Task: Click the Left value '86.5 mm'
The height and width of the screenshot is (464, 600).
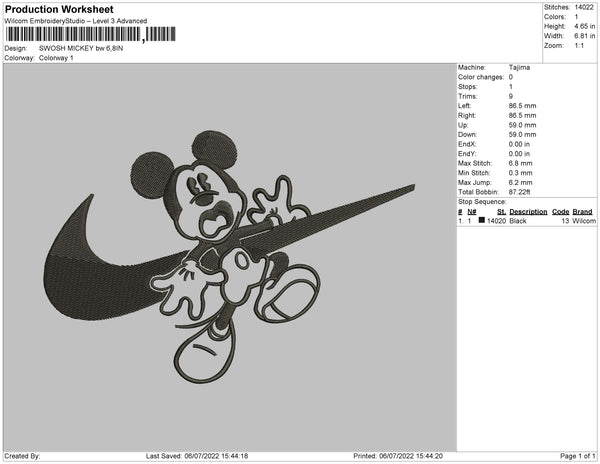Action: point(522,106)
